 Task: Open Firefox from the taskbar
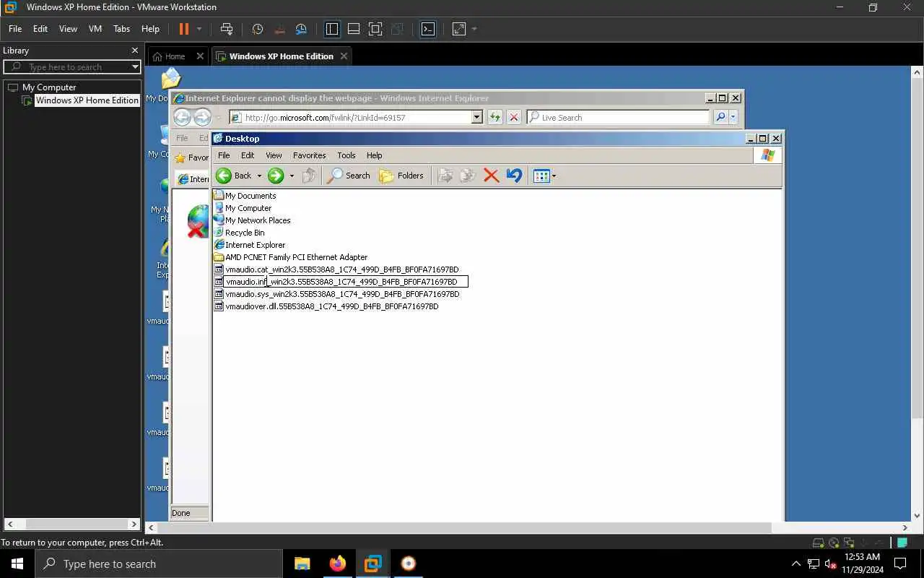pos(337,564)
